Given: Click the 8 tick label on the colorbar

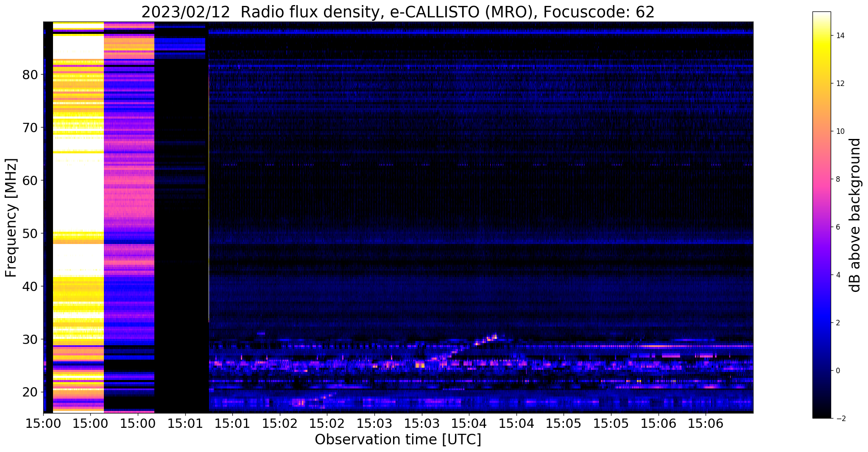Looking at the screenshot, I should pyautogui.click(x=837, y=179).
